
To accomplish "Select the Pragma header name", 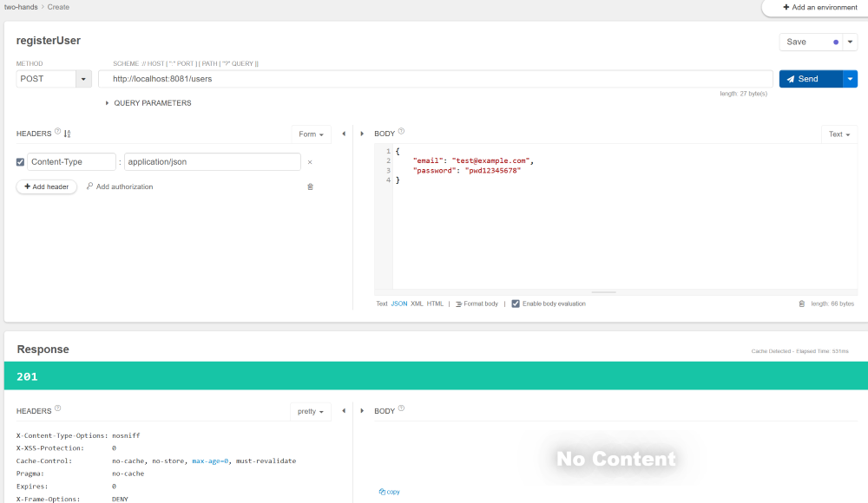I will [30, 474].
